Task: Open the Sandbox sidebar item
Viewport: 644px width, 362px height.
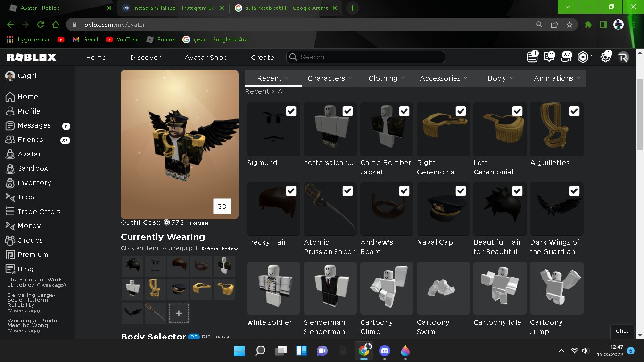Action: pyautogui.click(x=26, y=168)
